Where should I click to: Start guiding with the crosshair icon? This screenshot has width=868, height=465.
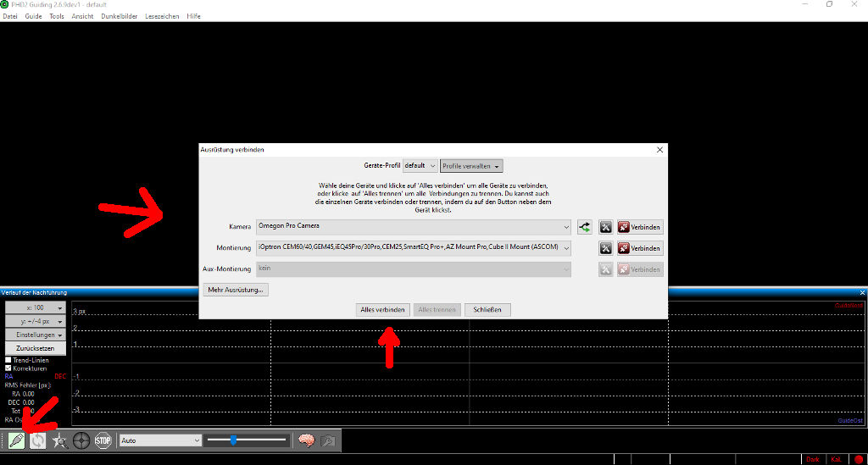coord(81,440)
